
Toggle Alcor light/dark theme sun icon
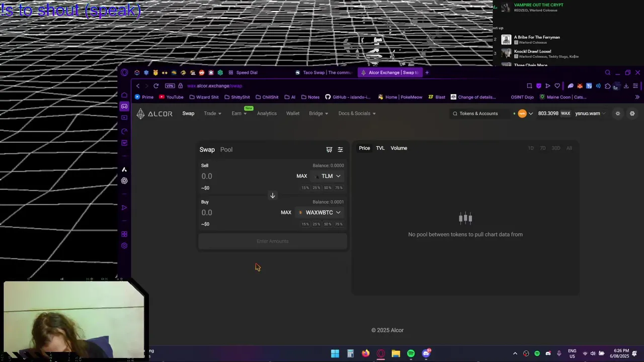tap(618, 114)
